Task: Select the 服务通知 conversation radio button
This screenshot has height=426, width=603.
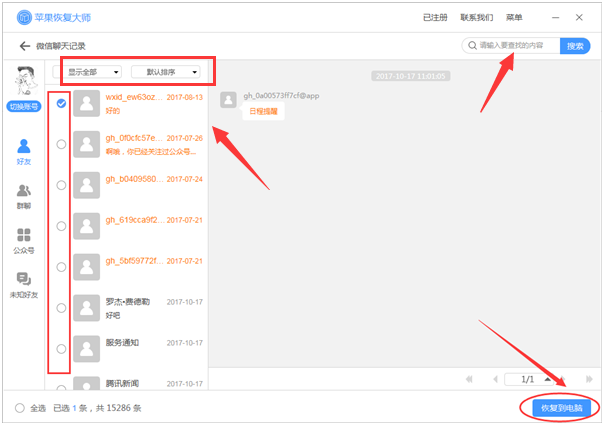Action: tap(61, 349)
